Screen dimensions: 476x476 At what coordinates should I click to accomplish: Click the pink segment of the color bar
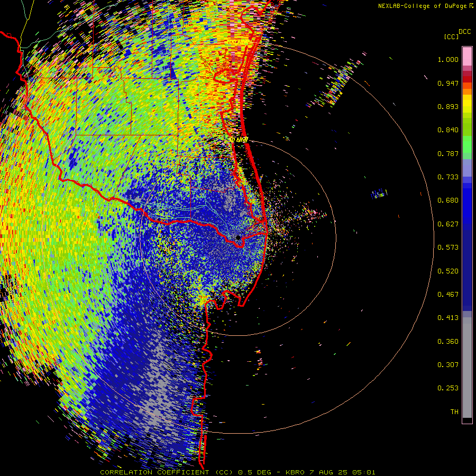point(467,57)
